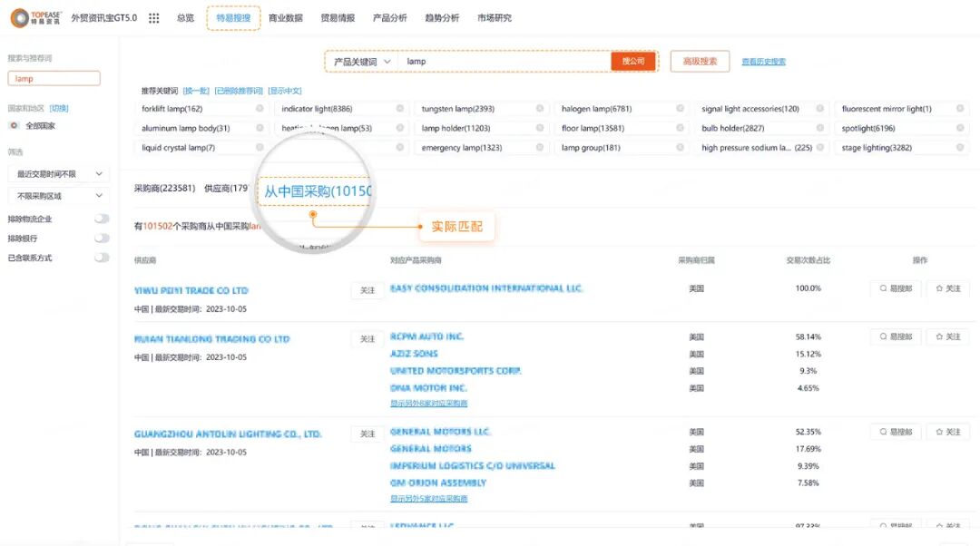Remove the spotlight(6196) keyword
Viewport: 980px width, 546px height.
[x=959, y=128]
